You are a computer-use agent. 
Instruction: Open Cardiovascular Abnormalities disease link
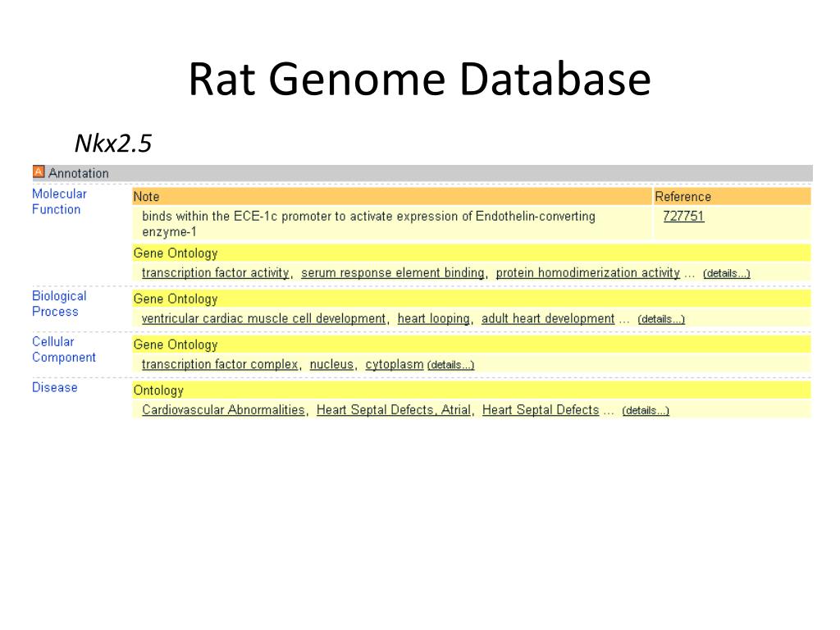(x=223, y=409)
